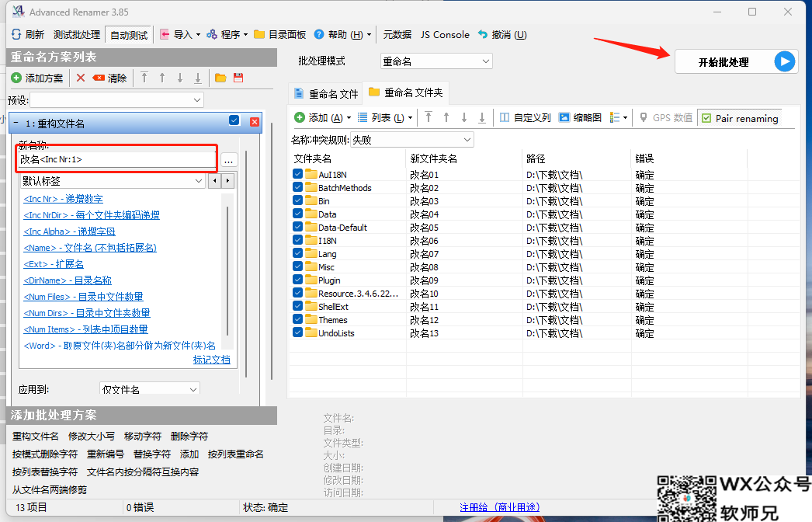Click the 自定义列 custom columns icon
Viewport: 812px width, 522px height.
505,117
